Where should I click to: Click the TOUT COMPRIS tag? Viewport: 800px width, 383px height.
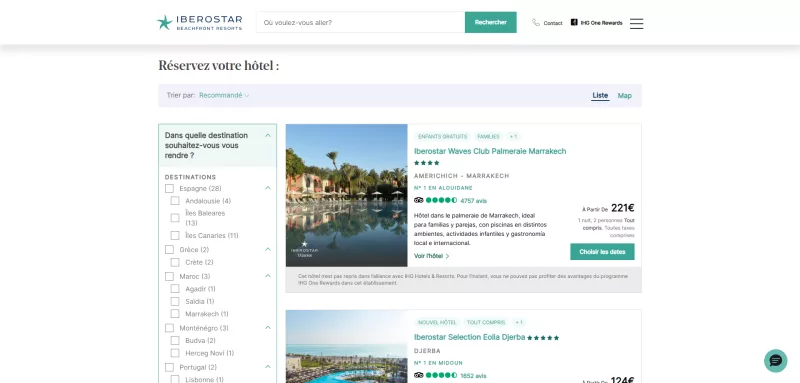coord(486,322)
